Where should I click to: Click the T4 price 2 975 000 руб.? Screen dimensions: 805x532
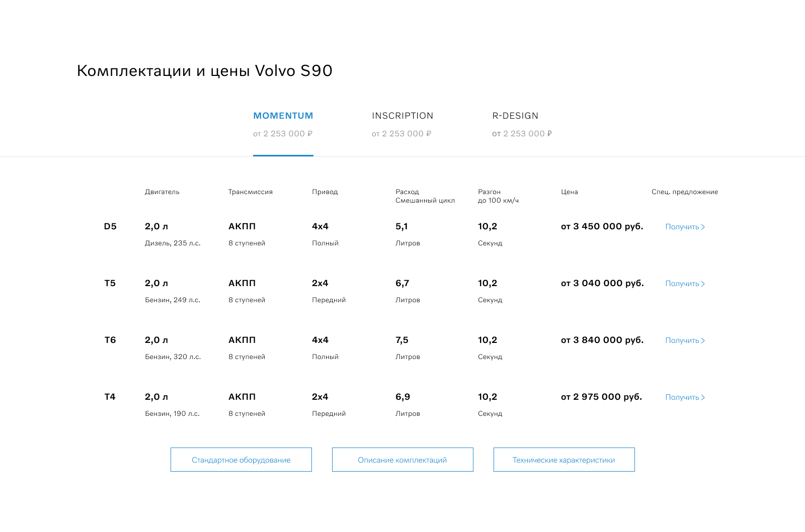tap(601, 397)
